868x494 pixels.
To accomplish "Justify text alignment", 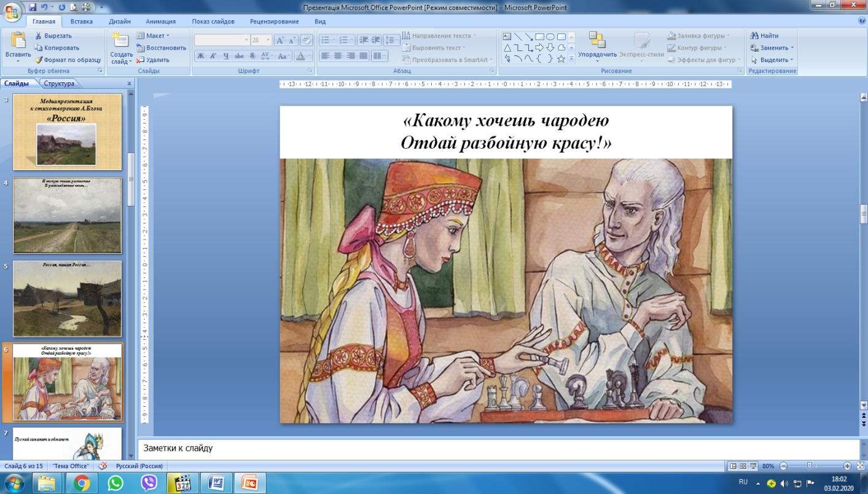I will 364,56.
